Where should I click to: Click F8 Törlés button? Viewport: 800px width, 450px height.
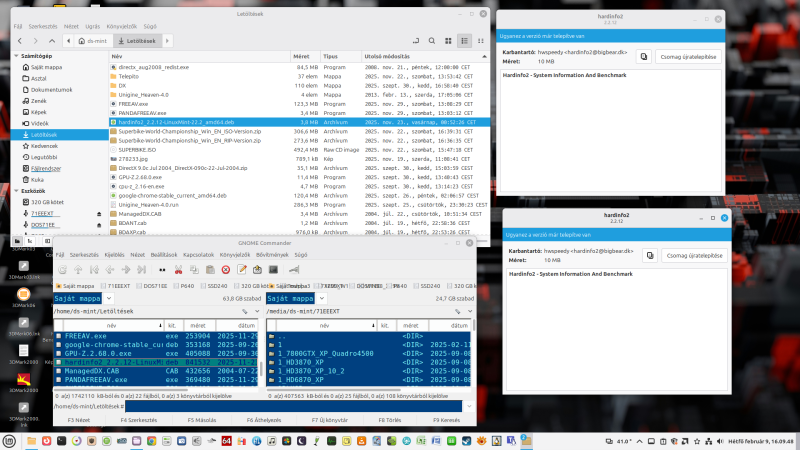[389, 420]
